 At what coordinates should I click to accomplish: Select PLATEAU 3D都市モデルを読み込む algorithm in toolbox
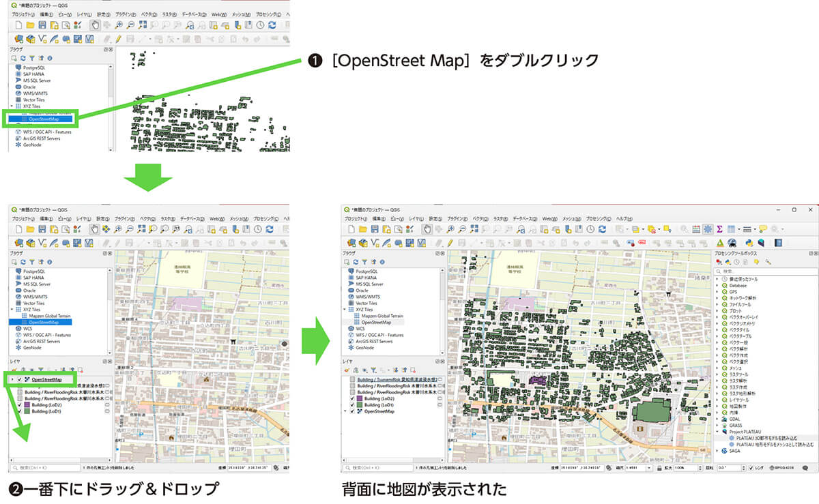click(x=766, y=438)
